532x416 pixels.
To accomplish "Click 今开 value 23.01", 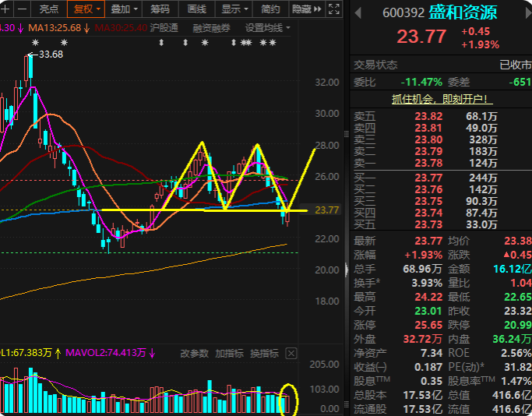I will click(x=428, y=311).
